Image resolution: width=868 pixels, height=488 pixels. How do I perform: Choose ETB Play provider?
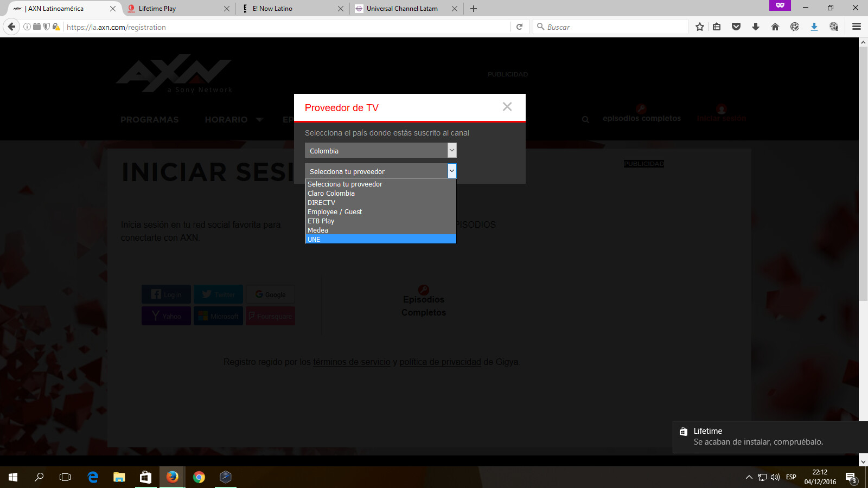(x=380, y=221)
